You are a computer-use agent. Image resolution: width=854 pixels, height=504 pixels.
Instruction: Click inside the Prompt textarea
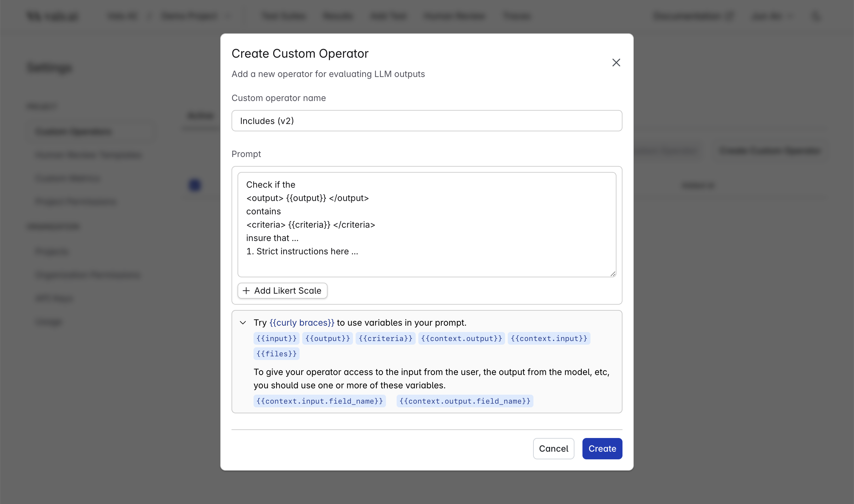426,224
